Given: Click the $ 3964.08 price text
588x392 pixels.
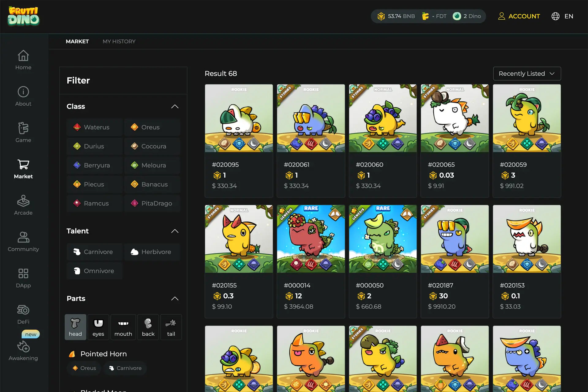Looking at the screenshot, I should pyautogui.click(x=299, y=307).
